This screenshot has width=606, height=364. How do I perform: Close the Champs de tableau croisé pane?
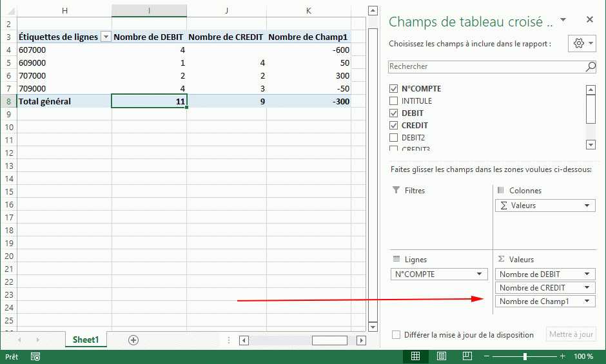[x=589, y=19]
